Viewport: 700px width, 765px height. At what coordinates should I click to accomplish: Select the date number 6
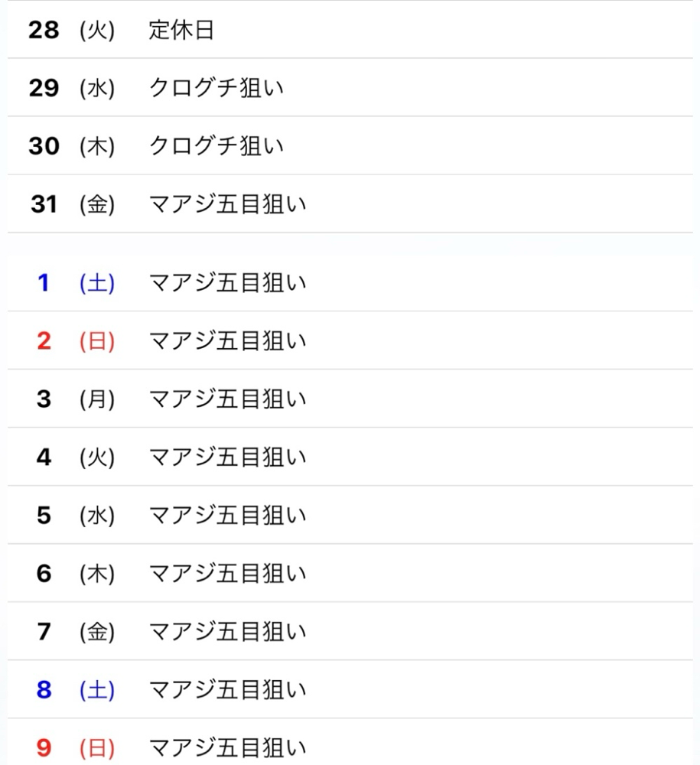44,574
